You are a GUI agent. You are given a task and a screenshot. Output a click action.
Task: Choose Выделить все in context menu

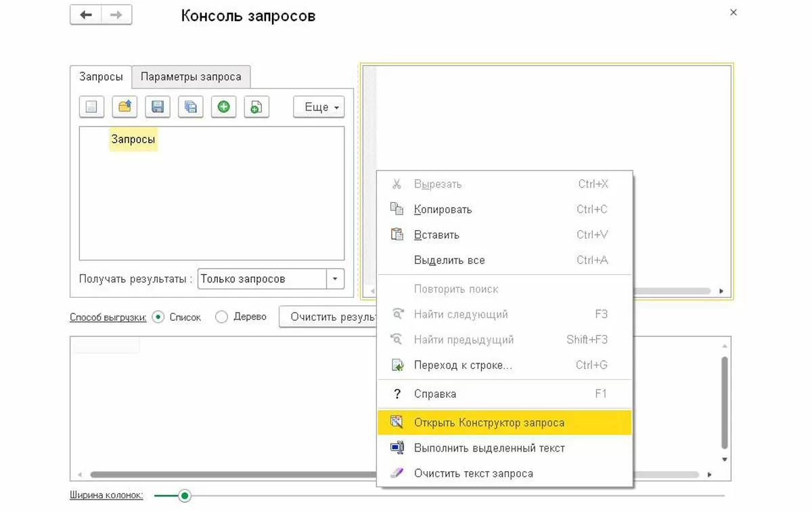[504, 260]
